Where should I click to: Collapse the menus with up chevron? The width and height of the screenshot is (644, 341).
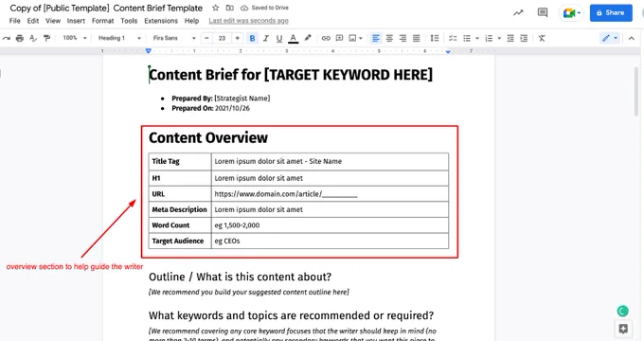pyautogui.click(x=632, y=38)
